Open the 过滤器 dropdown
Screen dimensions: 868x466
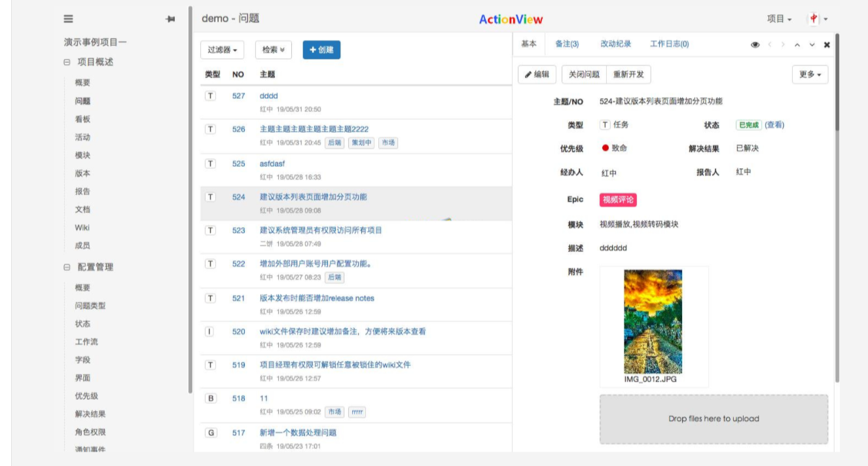click(x=222, y=50)
